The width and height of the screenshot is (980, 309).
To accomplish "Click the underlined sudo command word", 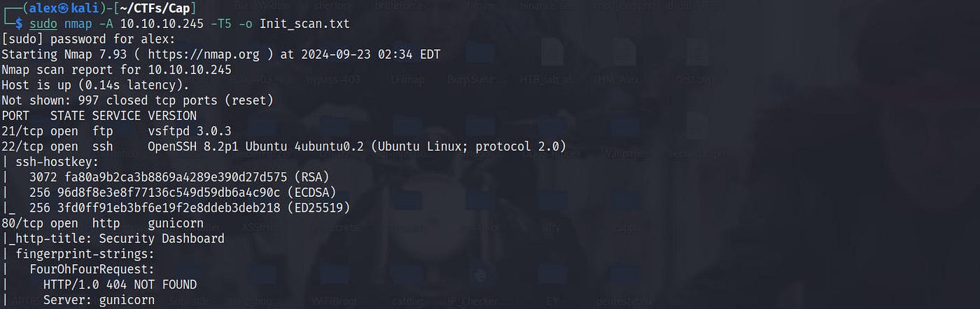I will 43,24.
